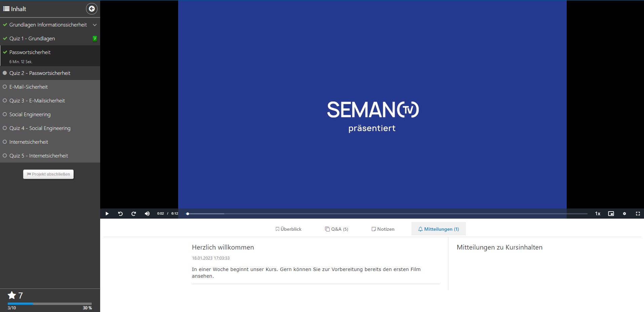The height and width of the screenshot is (312, 644).
Task: Collapse the Inhalt sidebar with the arrow button
Action: pyautogui.click(x=91, y=9)
